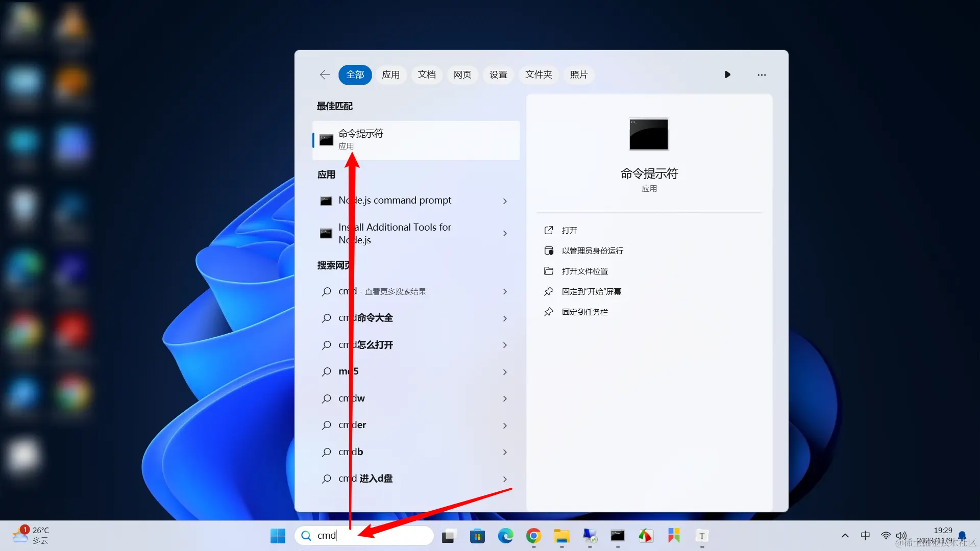The image size is (980, 551).
Task: Open the 命令提示符 best match result
Action: (415, 140)
